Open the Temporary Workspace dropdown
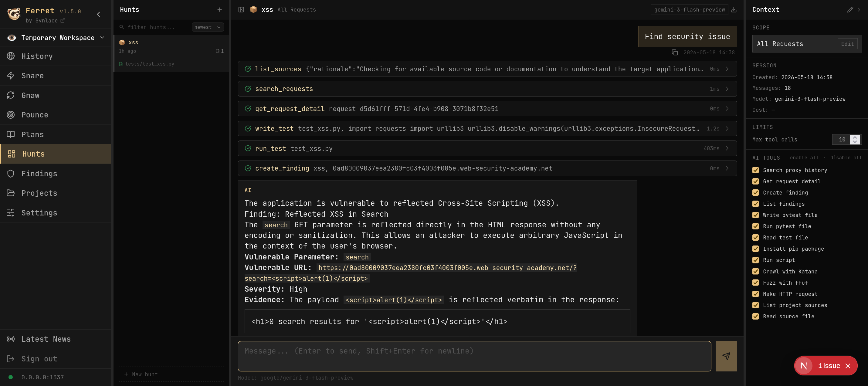The height and width of the screenshot is (386, 868). 56,38
